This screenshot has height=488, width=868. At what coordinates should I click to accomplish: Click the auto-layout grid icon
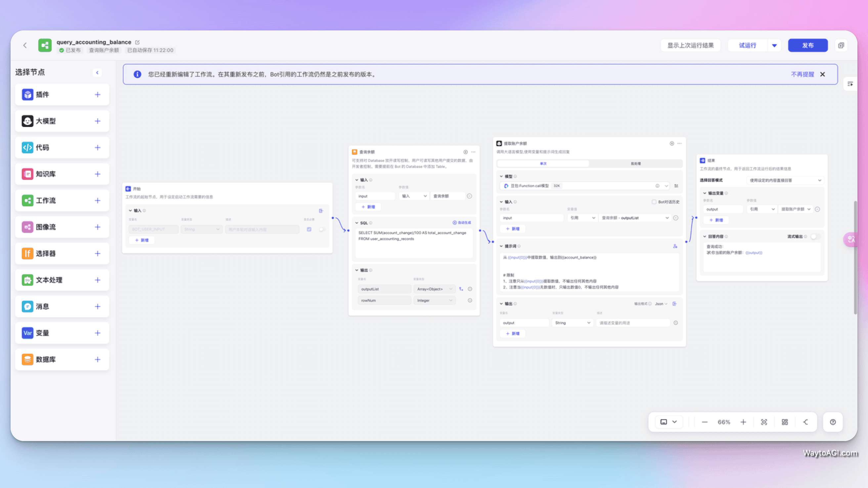785,422
